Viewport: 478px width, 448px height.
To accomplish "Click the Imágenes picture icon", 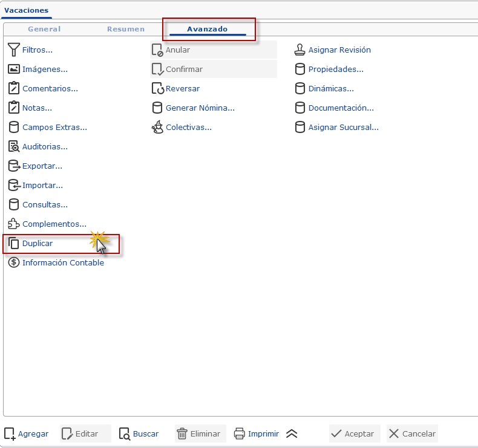I will tap(14, 69).
